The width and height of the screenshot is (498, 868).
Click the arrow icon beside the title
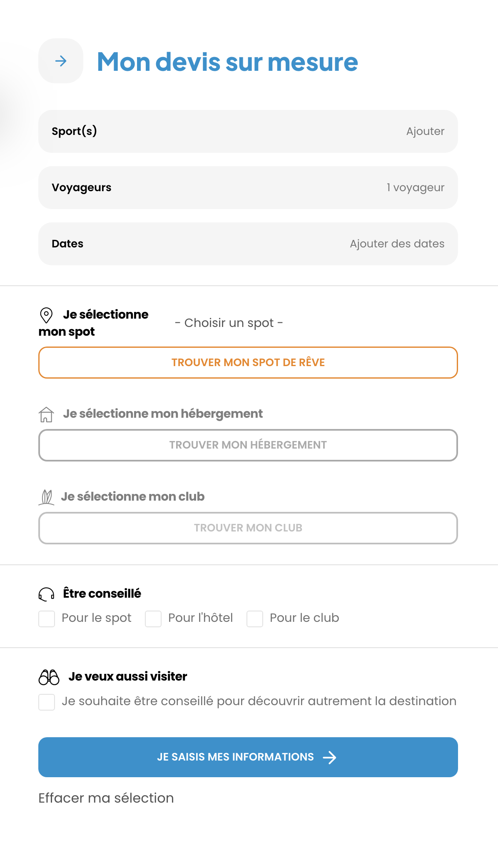61,61
